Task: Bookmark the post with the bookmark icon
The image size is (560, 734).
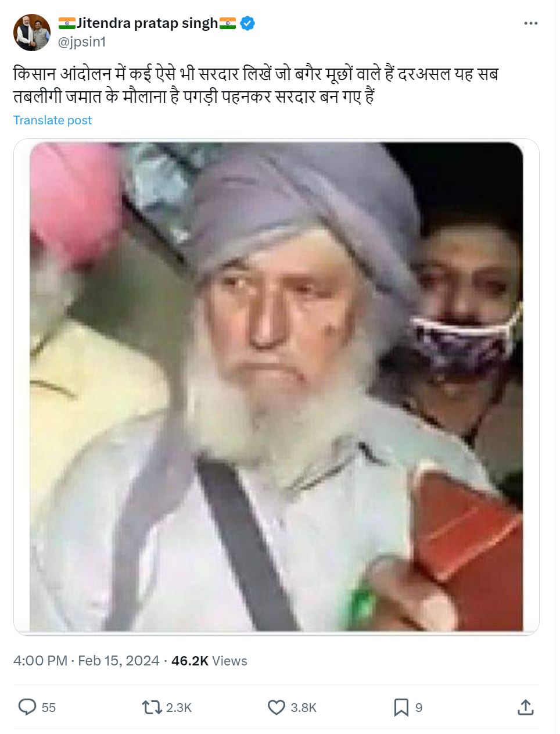Action: [x=401, y=707]
